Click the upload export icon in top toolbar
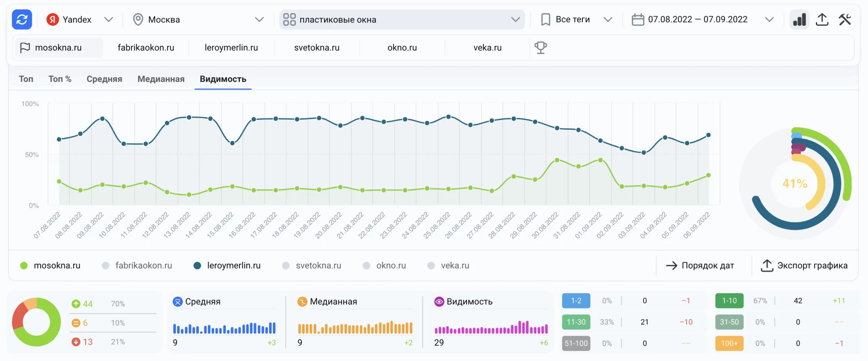Viewport: 868px width, 361px height. (x=822, y=19)
